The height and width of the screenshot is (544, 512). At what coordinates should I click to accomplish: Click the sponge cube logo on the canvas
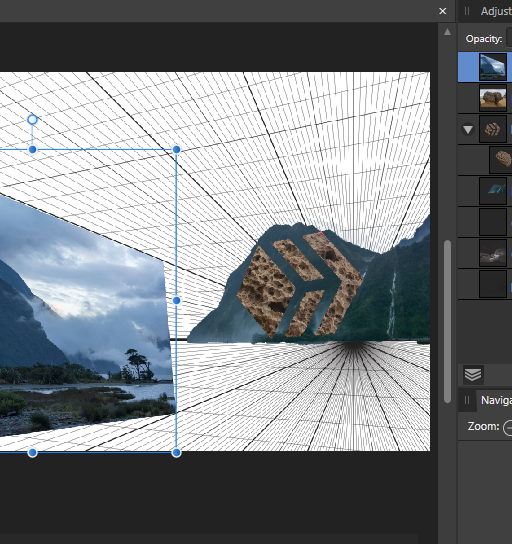pyautogui.click(x=300, y=285)
